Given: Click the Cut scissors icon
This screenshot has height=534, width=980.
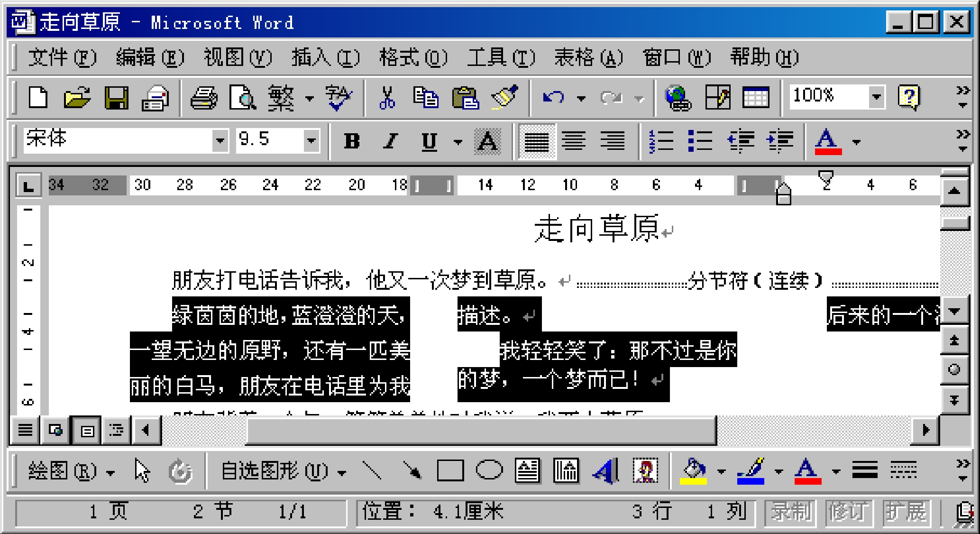Looking at the screenshot, I should click(387, 98).
